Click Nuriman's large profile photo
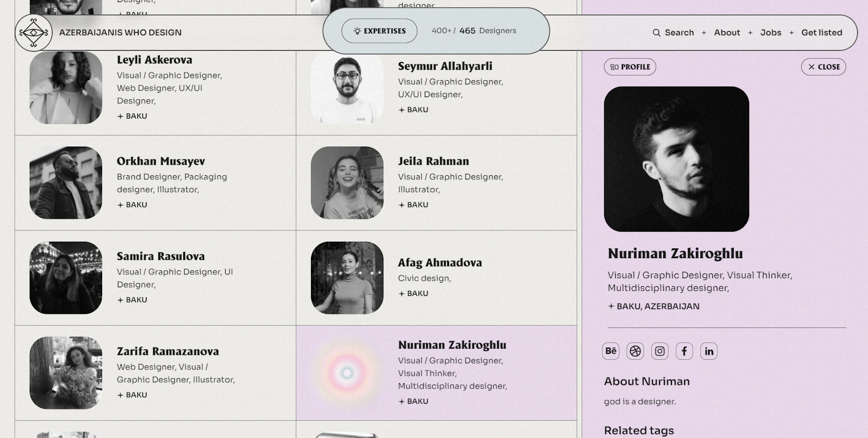The height and width of the screenshot is (438, 868). click(677, 159)
